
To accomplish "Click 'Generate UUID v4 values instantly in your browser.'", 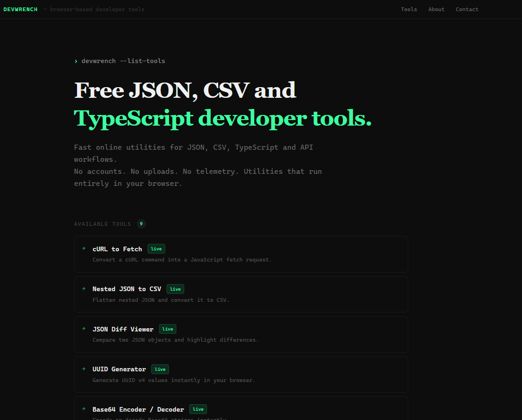I will (x=174, y=380).
